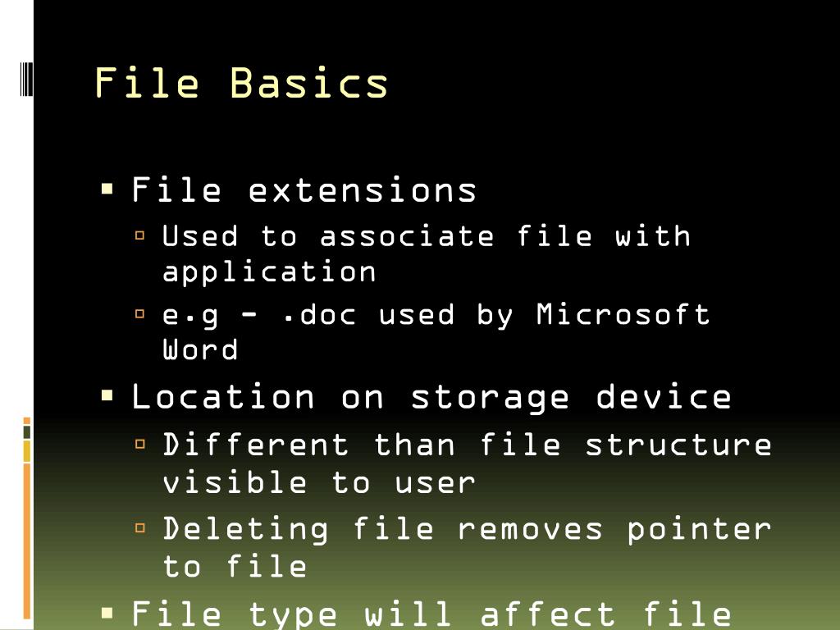Click the File Basics slide title
The image size is (840, 630).
(241, 83)
